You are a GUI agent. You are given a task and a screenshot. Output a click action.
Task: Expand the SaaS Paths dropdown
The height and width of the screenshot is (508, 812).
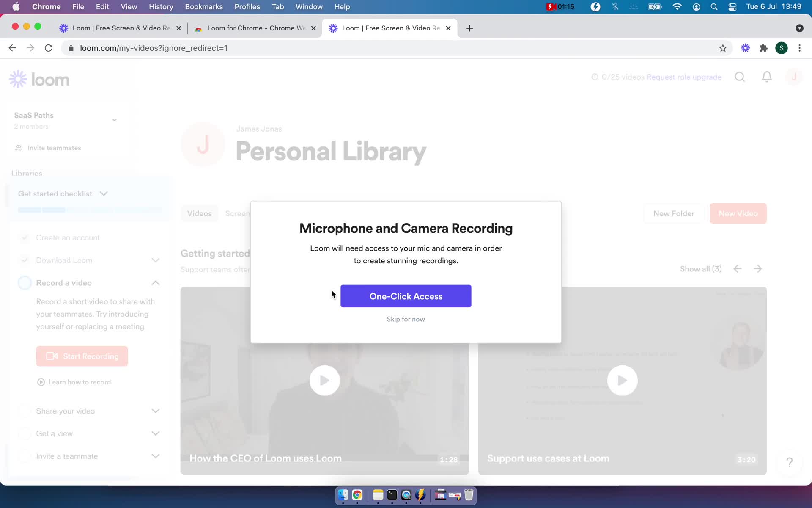click(114, 119)
